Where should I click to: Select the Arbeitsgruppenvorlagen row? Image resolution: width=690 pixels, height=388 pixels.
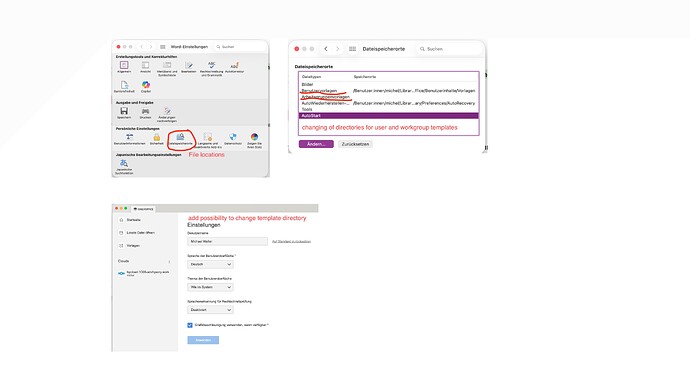click(389, 97)
